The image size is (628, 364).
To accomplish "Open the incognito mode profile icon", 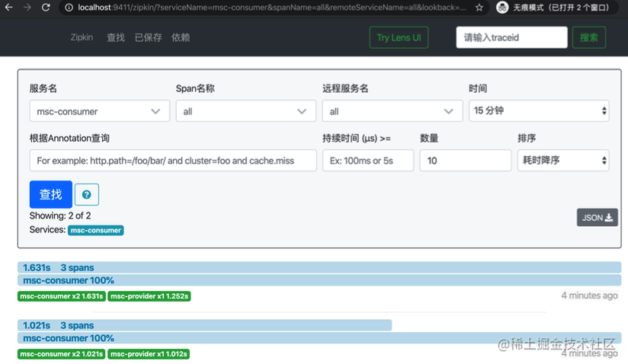I will 502,7.
